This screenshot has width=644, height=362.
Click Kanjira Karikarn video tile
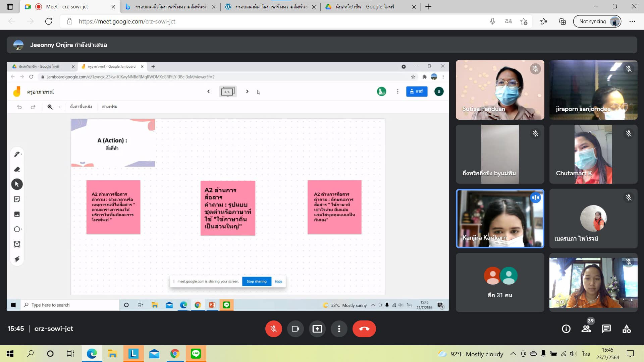(500, 219)
